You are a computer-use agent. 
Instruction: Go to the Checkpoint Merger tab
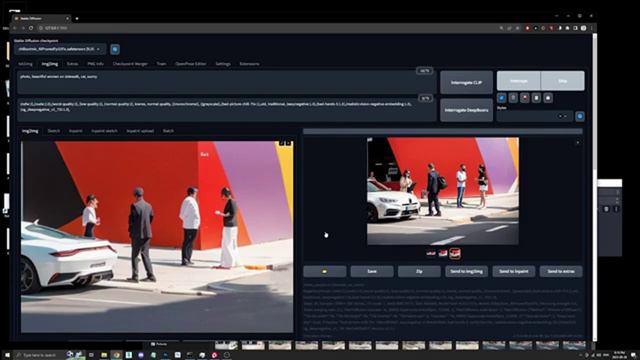point(130,64)
